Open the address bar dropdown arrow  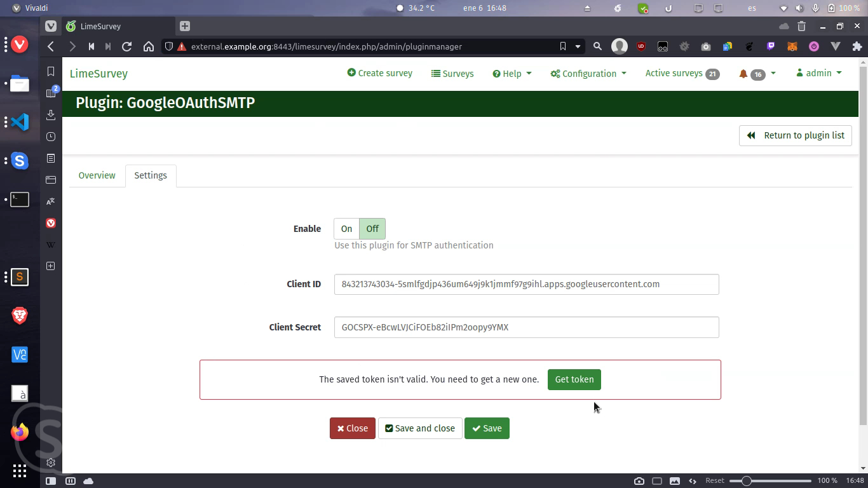point(578,46)
